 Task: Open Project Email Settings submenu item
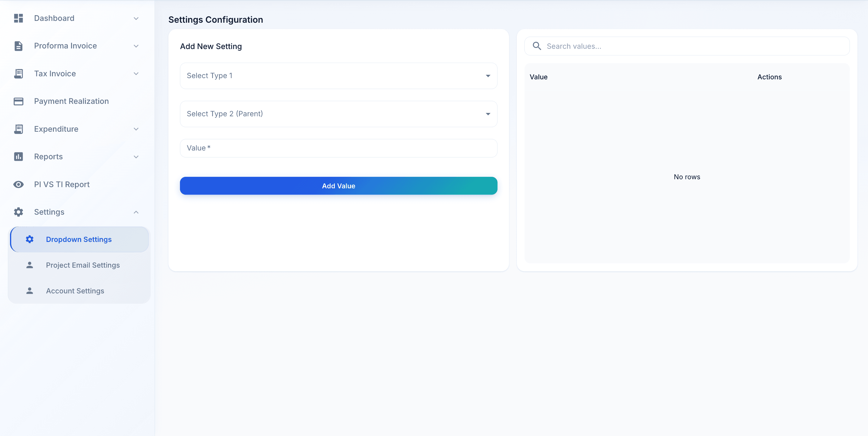click(80, 265)
